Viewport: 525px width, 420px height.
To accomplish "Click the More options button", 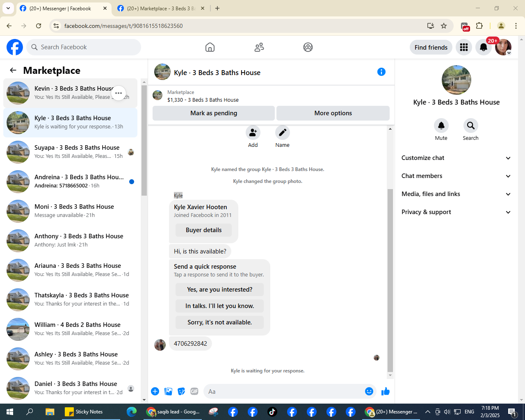I will (333, 113).
